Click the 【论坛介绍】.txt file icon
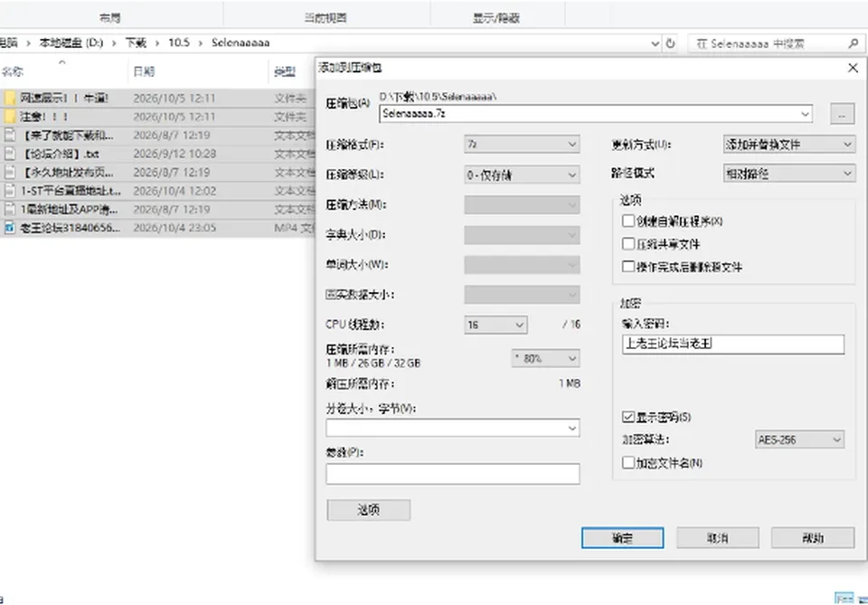Screen dimensions: 868x605 click(x=9, y=154)
